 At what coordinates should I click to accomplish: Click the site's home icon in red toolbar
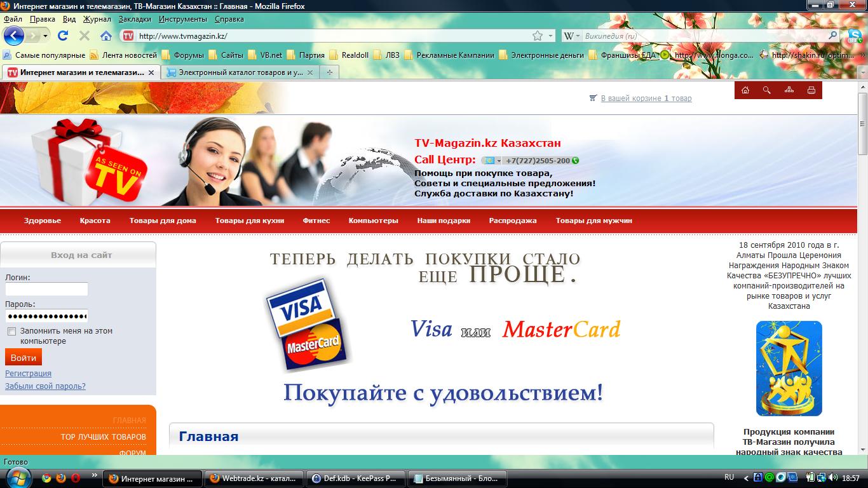(x=745, y=90)
